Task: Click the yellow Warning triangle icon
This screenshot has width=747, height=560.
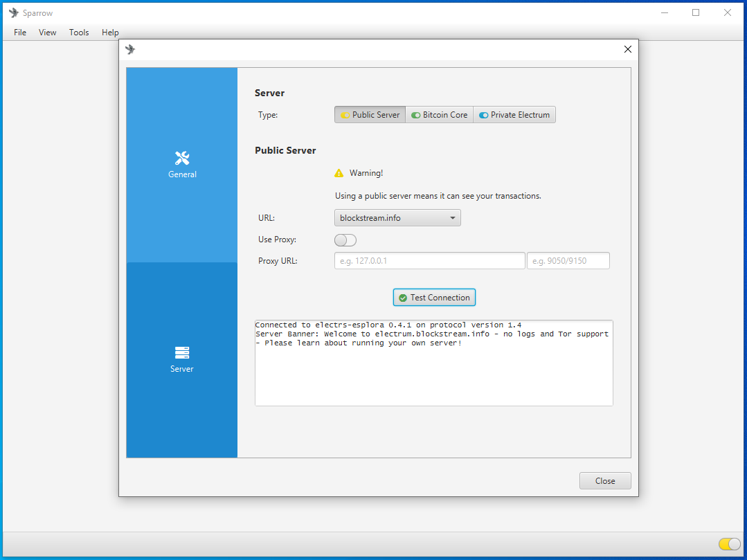Action: click(339, 173)
